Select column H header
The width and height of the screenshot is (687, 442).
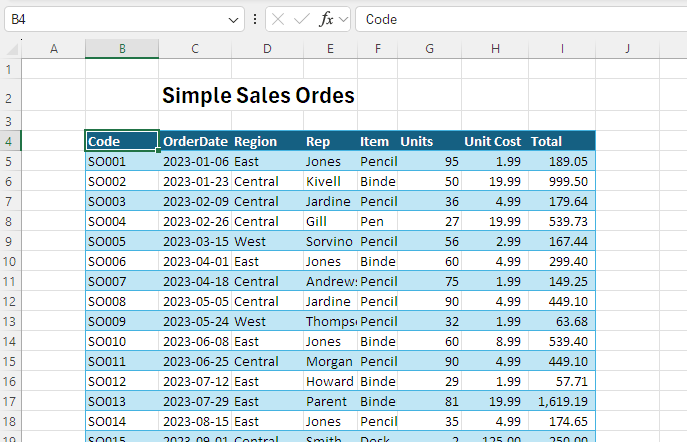point(495,49)
